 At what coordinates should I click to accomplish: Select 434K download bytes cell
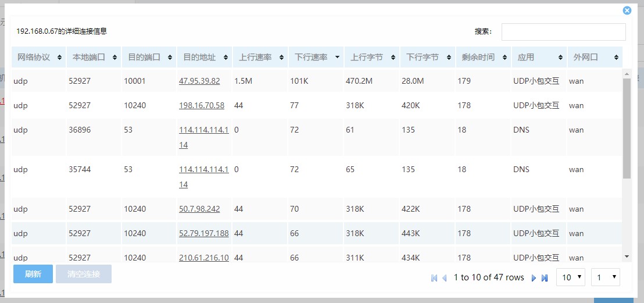click(428, 256)
